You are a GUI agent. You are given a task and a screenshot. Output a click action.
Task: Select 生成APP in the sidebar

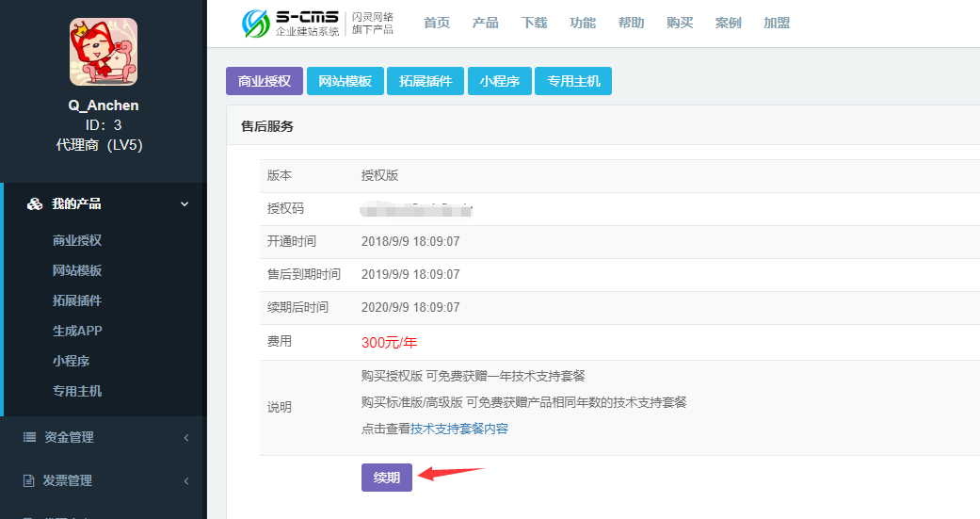click(77, 331)
